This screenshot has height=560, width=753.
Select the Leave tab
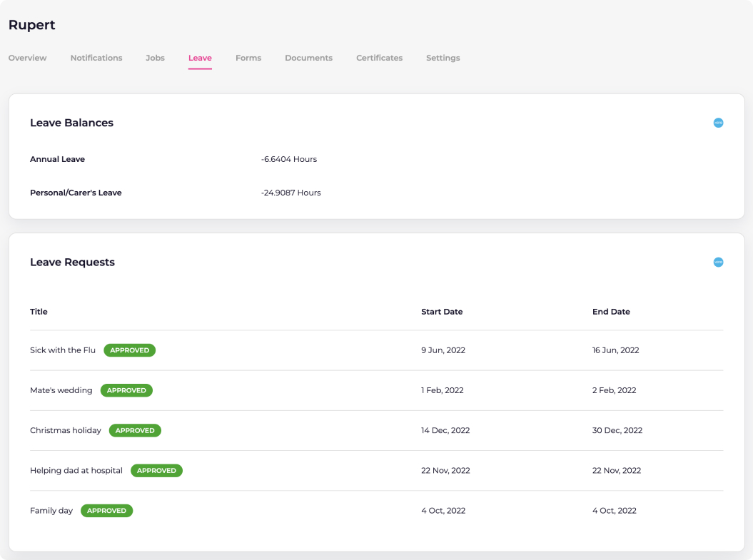tap(200, 58)
